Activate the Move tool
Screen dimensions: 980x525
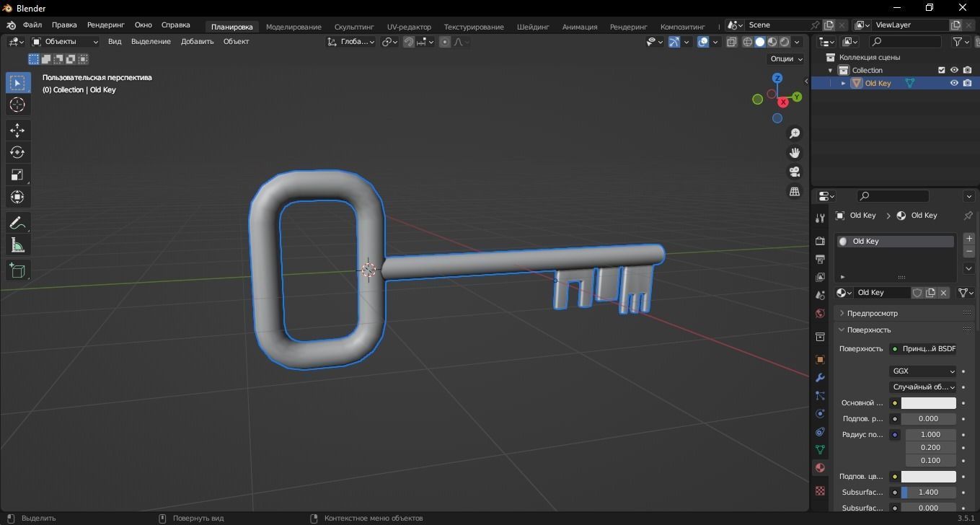(x=17, y=130)
